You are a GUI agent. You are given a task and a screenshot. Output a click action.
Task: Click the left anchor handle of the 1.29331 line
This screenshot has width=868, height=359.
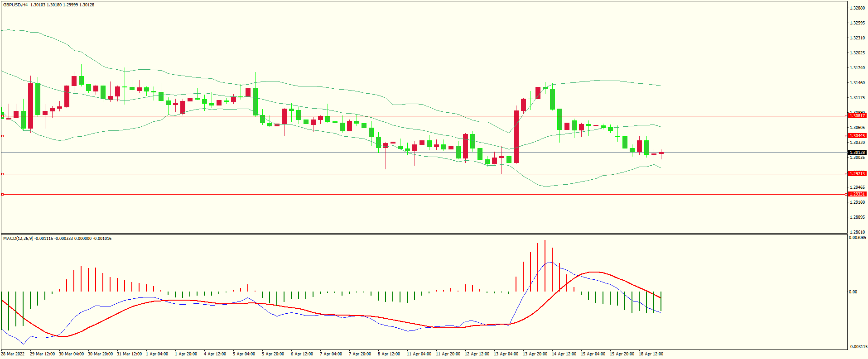[x=2, y=194]
